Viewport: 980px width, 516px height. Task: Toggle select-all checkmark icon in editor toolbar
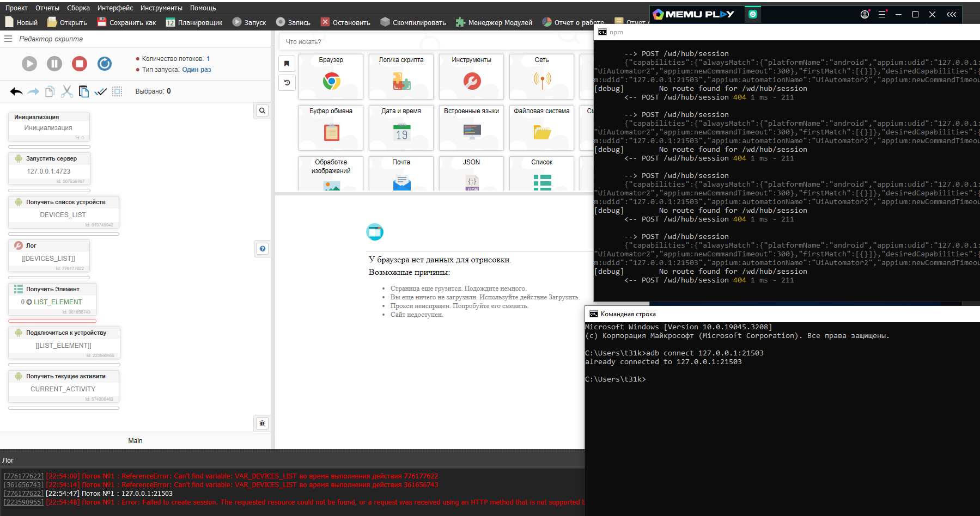(x=101, y=91)
